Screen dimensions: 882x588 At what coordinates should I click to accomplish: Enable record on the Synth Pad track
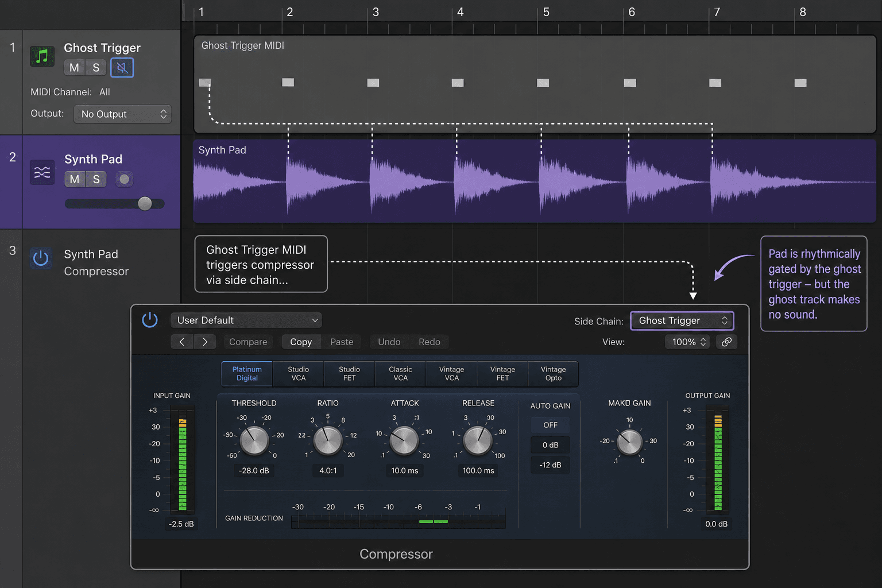[x=124, y=179]
